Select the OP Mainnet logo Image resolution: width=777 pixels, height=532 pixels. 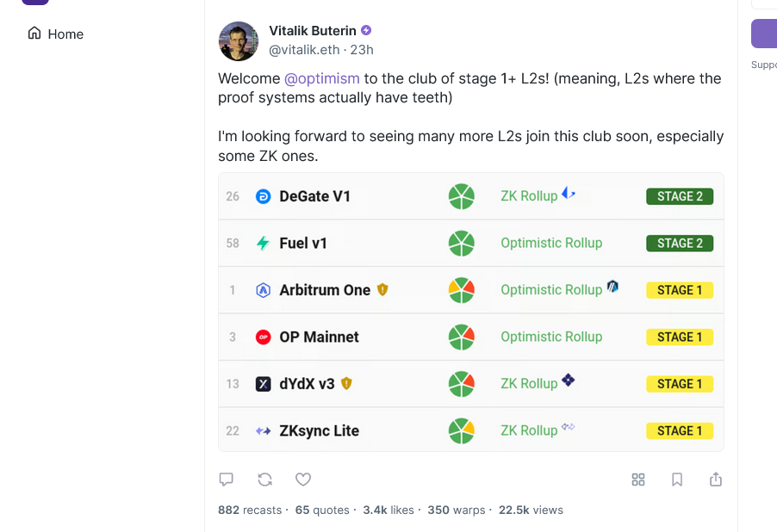pyautogui.click(x=263, y=337)
